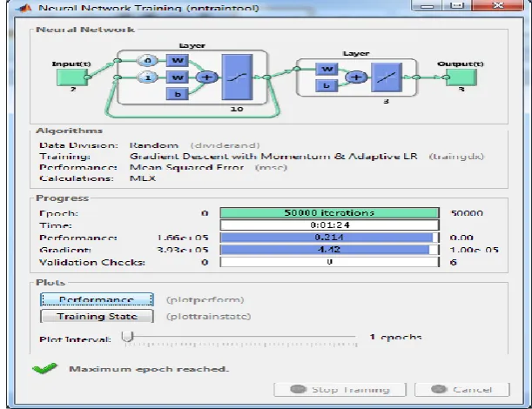The height and width of the screenshot is (409, 532).
Task: Click the '(dividerand)' text
Action: coord(225,145)
